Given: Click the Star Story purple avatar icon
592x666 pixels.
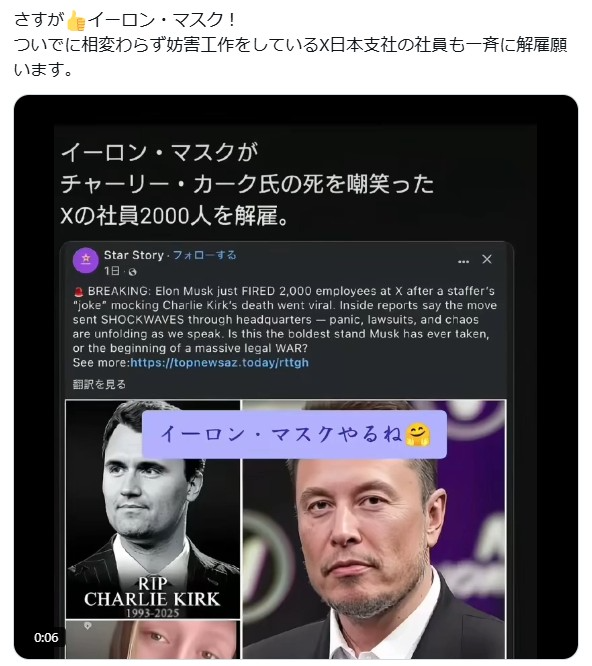Looking at the screenshot, I should [86, 260].
